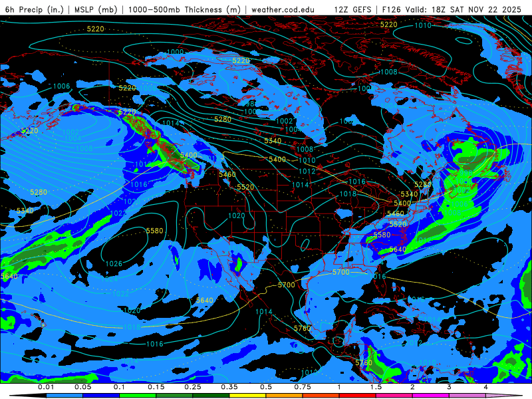The width and height of the screenshot is (532, 399).
Task: Click the bright green 0.1–0.15 legend swatch
Action: [138, 396]
